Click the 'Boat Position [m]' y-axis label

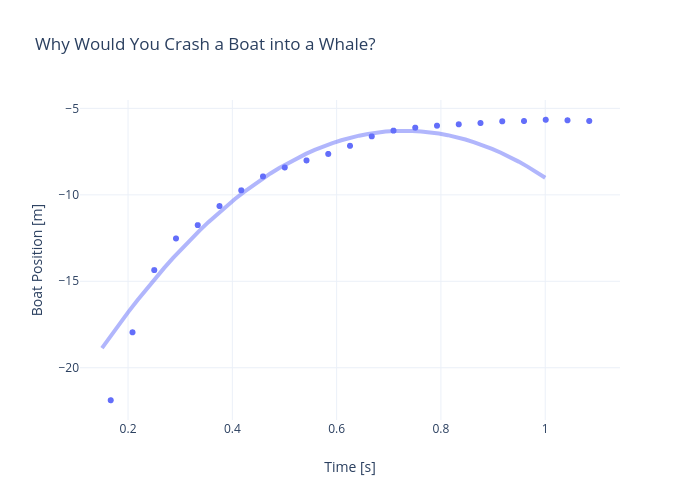click(38, 260)
